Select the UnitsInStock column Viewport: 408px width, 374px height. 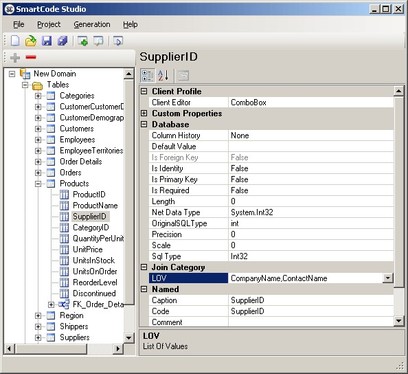click(93, 260)
